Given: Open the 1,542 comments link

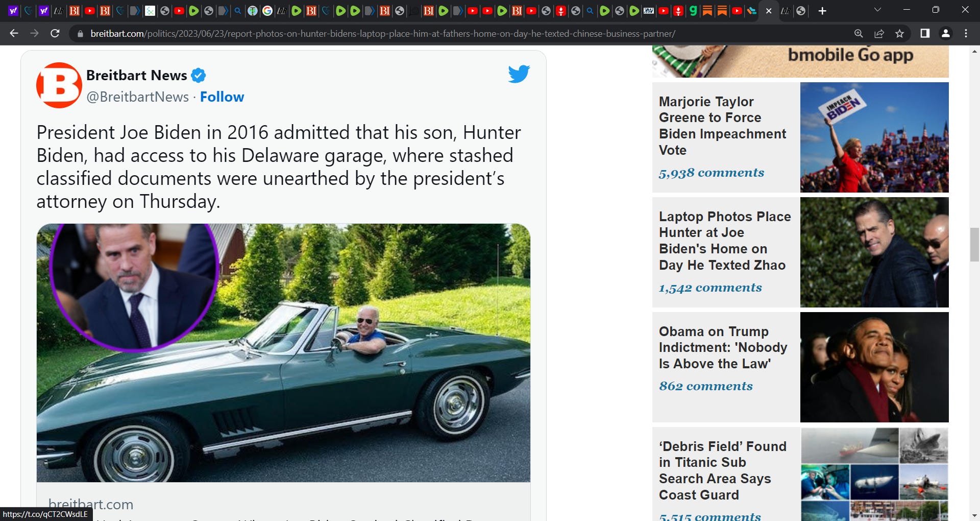Looking at the screenshot, I should click(710, 288).
